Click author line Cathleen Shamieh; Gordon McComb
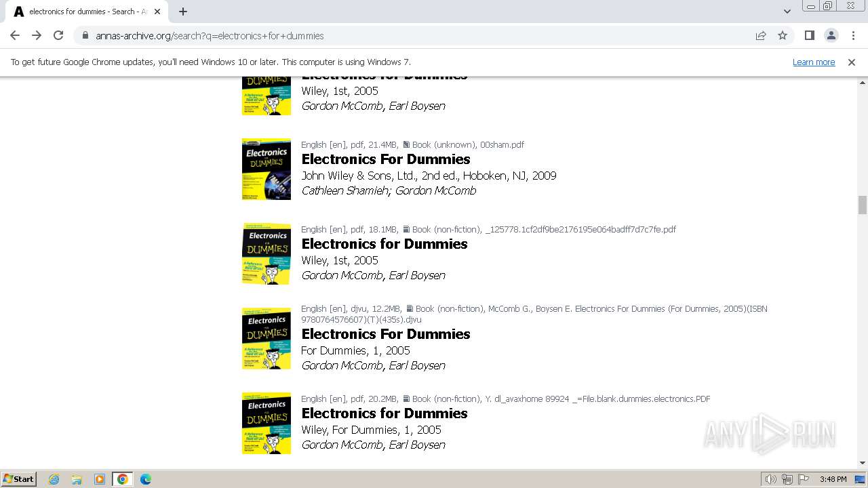The image size is (868, 488). [389, 191]
